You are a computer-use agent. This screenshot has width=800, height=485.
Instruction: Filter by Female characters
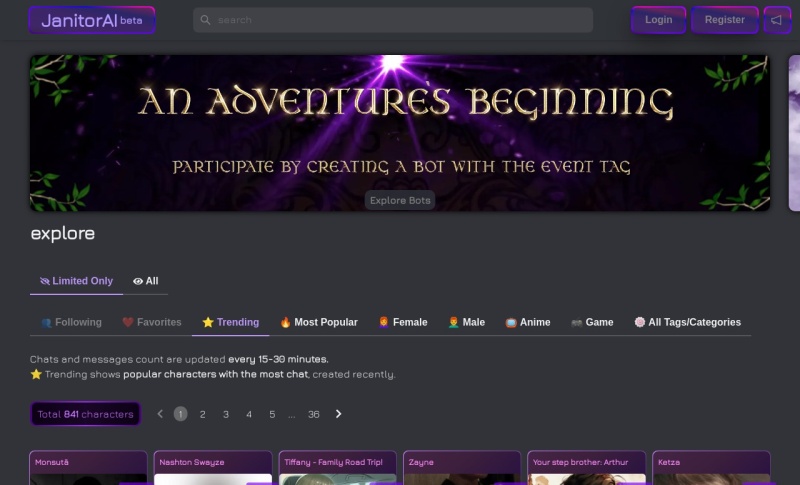pos(403,322)
